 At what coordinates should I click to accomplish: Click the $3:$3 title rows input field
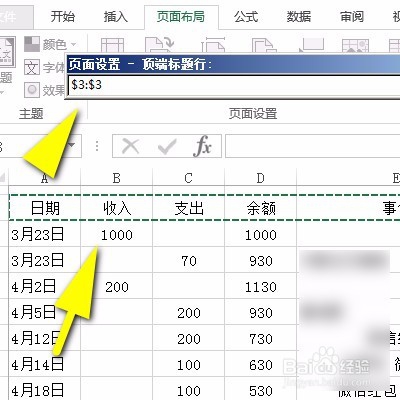tap(233, 85)
